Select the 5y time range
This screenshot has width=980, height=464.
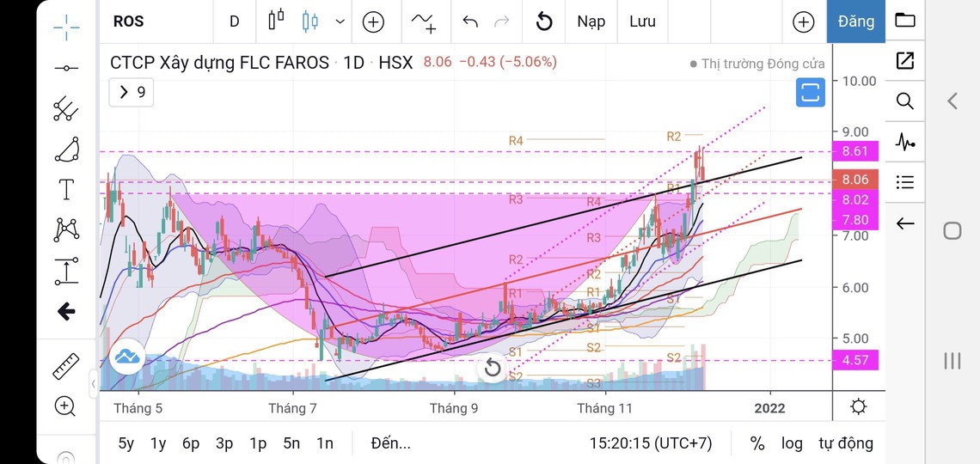(126, 443)
